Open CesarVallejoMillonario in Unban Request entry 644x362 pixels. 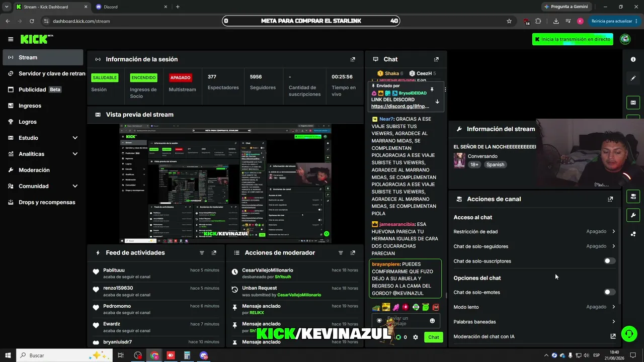(x=299, y=295)
